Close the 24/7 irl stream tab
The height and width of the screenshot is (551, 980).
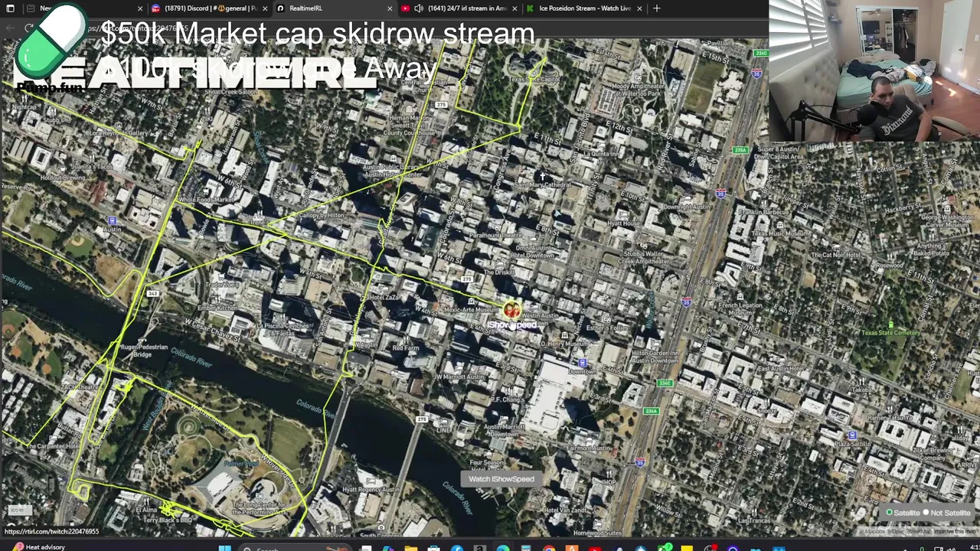coord(514,8)
